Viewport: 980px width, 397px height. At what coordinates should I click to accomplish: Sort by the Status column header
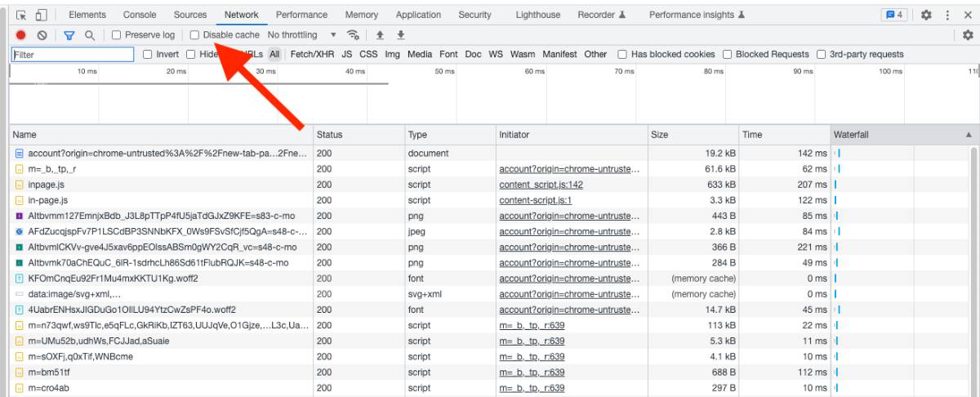coord(359,134)
